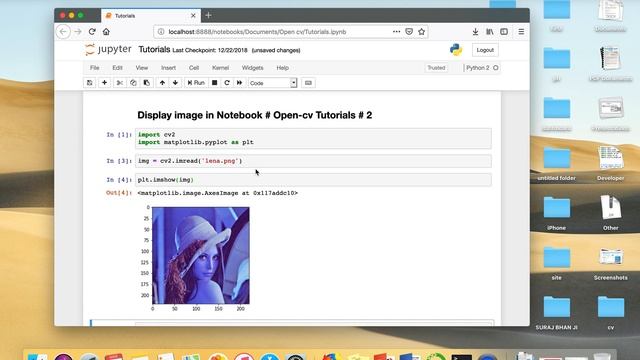Click the untitled folder desktop icon
Viewport: 640px width, 360px height.
pos(557,164)
